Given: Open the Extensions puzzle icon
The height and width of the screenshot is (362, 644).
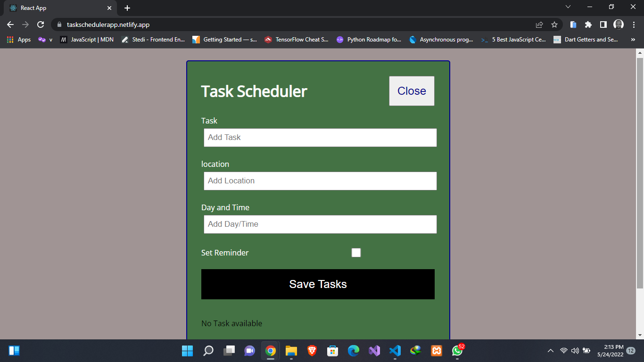Looking at the screenshot, I should coord(588,25).
